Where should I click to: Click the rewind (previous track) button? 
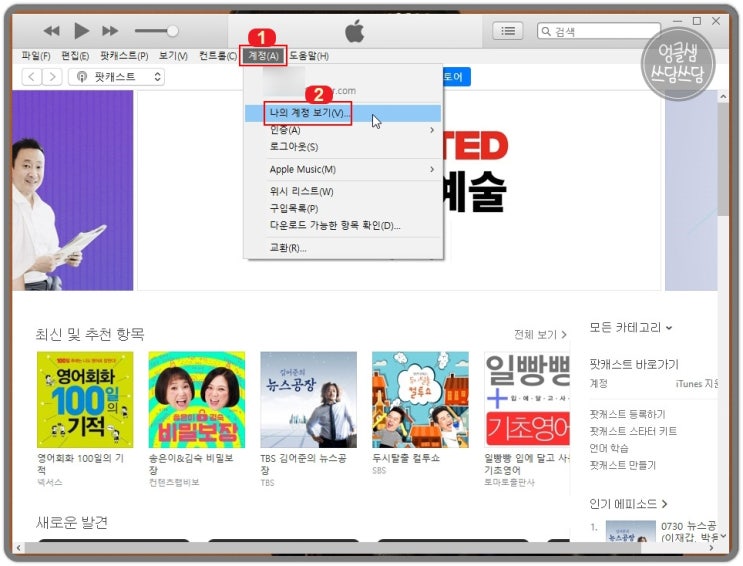(x=52, y=31)
